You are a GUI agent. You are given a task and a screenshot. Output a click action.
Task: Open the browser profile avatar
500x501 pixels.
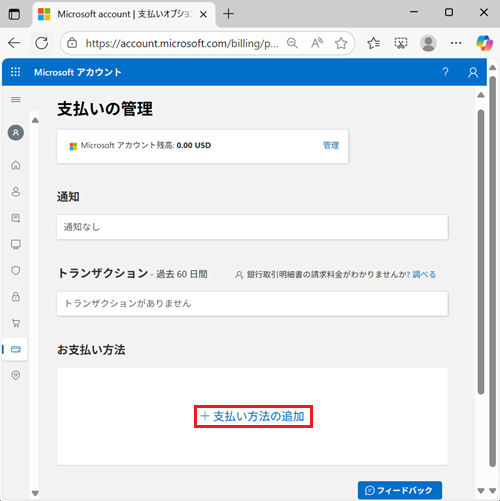(428, 43)
